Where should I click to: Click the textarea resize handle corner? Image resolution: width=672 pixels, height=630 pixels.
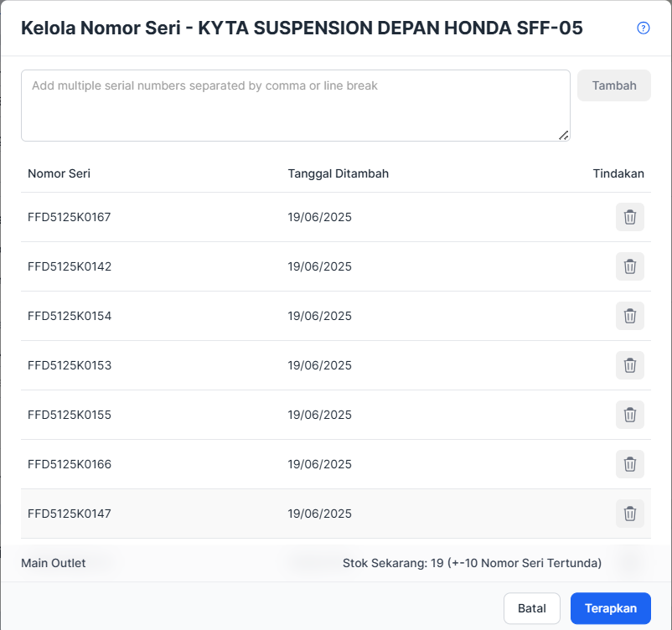pos(564,136)
